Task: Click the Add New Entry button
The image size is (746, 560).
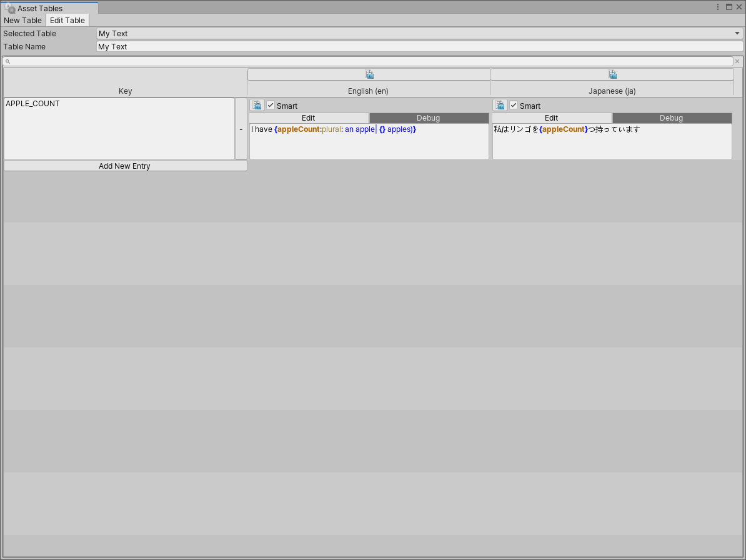Action: pyautogui.click(x=124, y=166)
